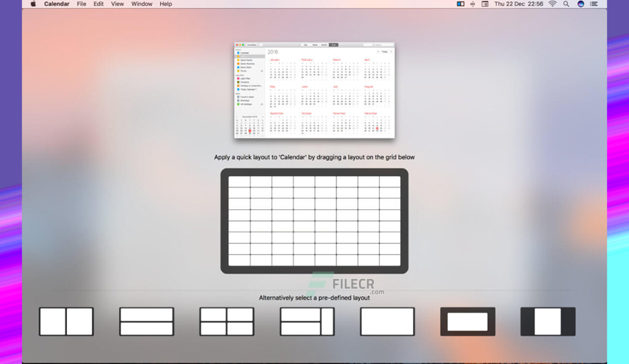Screen dimensions: 629x364
Task: Open the File menu
Action: coord(81,4)
